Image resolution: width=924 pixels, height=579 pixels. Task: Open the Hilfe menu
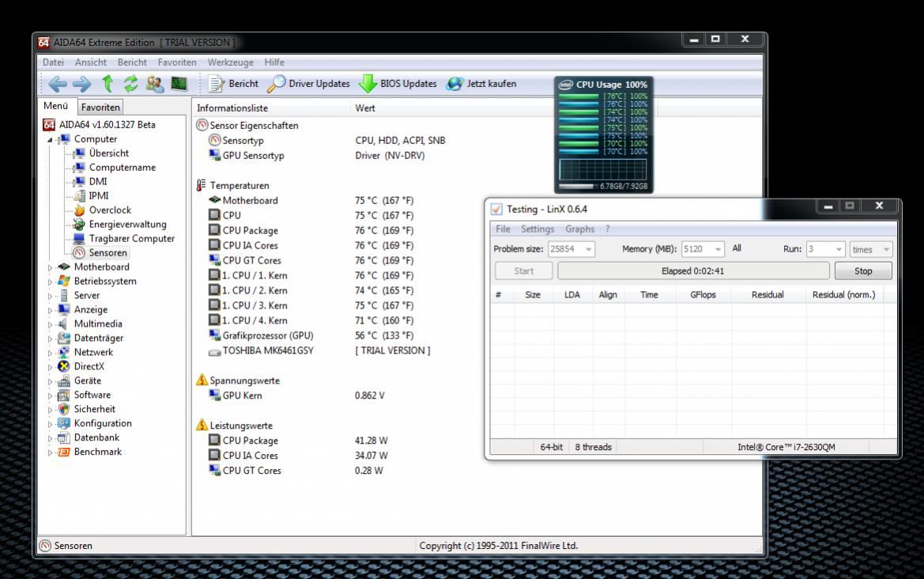[274, 62]
